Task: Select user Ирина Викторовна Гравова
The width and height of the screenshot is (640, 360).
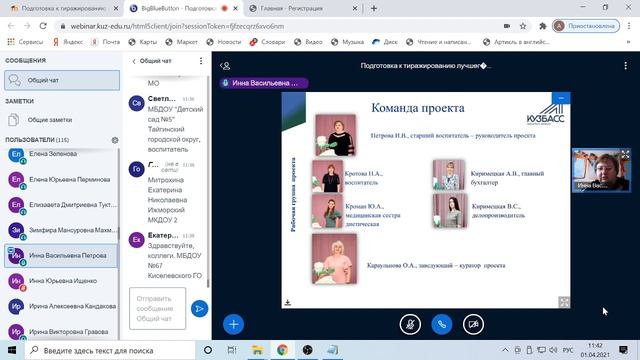Action: click(61, 331)
